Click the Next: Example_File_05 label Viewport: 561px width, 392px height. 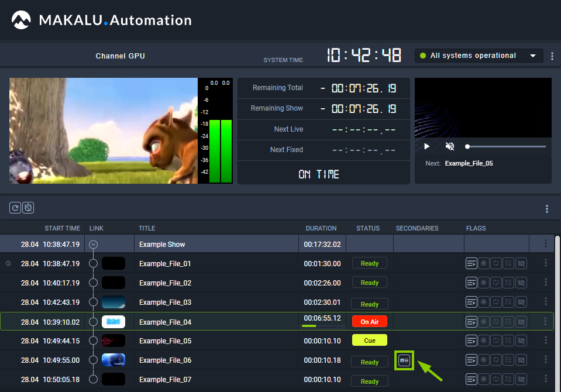459,163
